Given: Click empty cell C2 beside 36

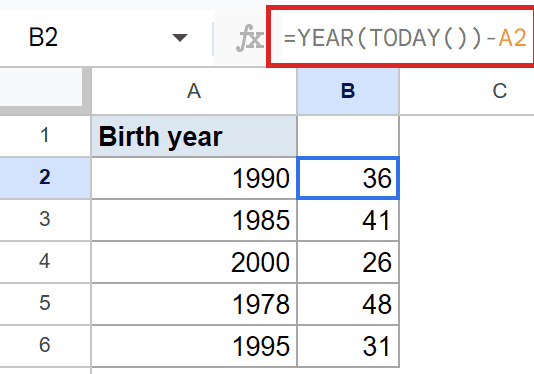Looking at the screenshot, I should [467, 178].
